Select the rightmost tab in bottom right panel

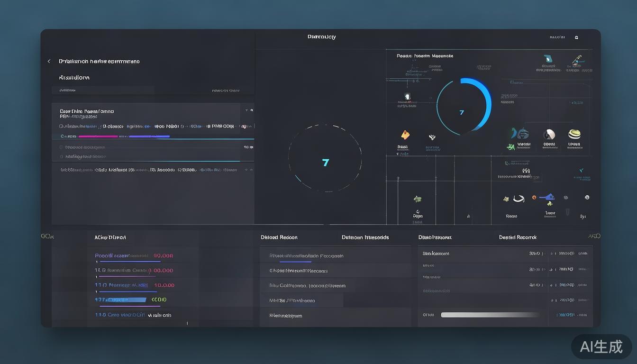518,237
